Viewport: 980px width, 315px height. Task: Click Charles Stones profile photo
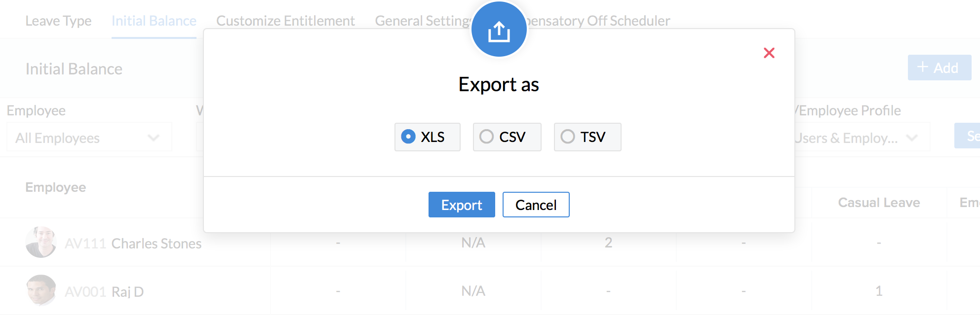[40, 242]
